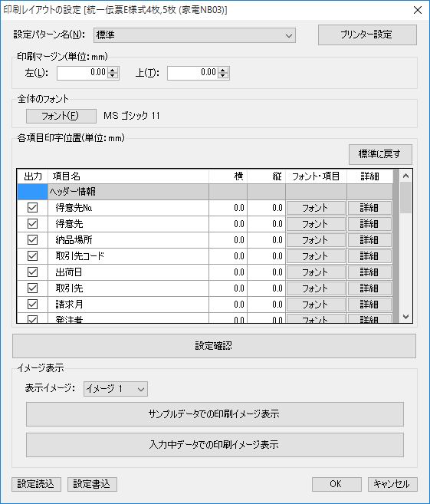Show サンプルデータでの印刷イメージ表示
430x504 pixels.
point(215,414)
